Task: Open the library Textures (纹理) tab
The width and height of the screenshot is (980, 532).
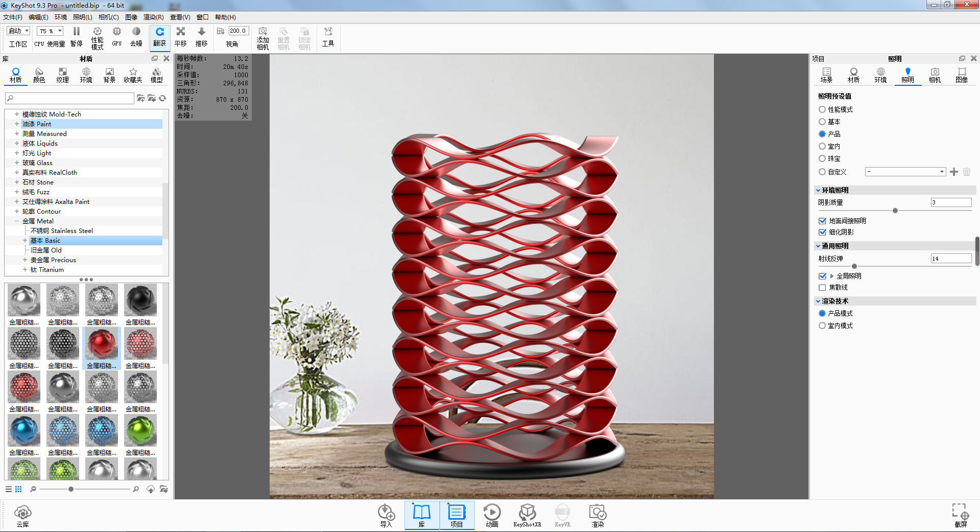Action: click(x=62, y=75)
